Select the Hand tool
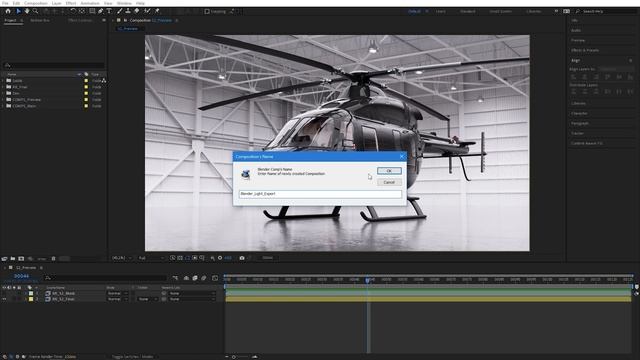Screen dimensions: 640x360 [27, 11]
